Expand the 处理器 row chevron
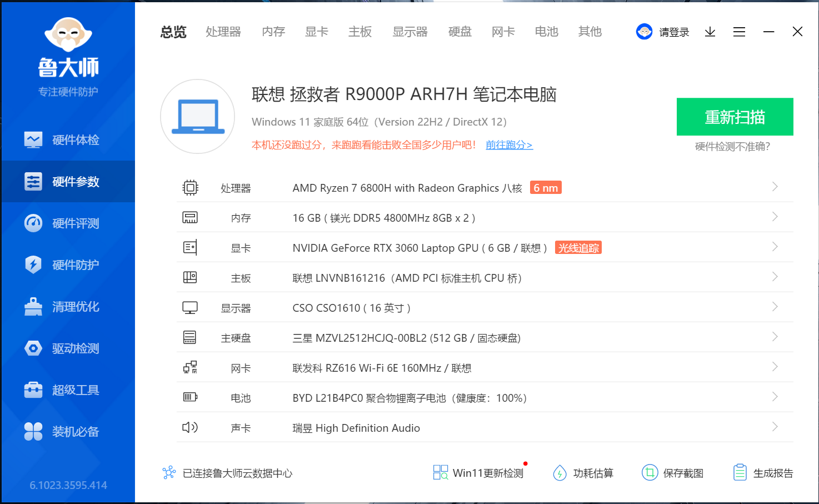 click(x=775, y=187)
